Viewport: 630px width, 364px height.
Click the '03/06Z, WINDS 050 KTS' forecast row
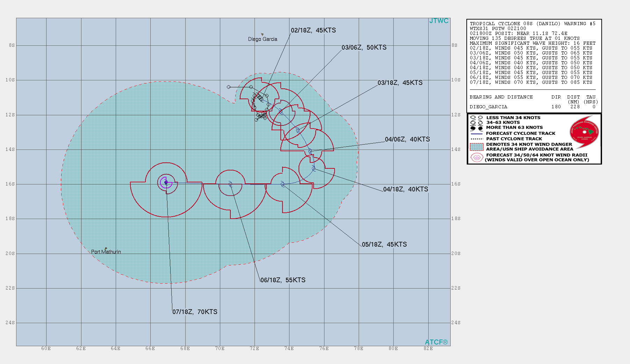[x=531, y=53]
